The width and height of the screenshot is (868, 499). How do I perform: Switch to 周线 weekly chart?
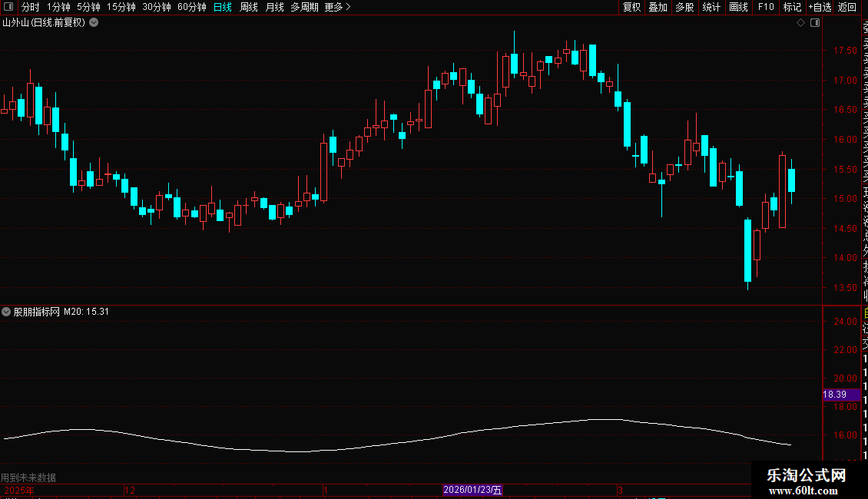(249, 7)
